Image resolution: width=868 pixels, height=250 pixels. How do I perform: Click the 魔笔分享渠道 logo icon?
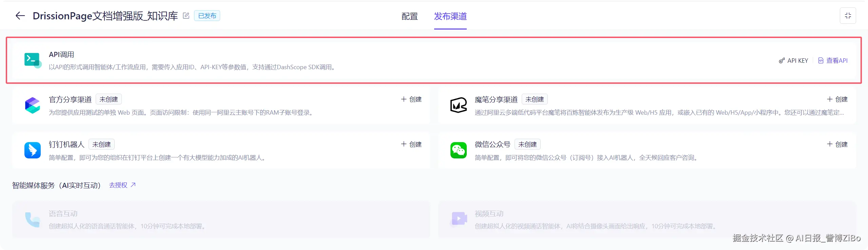click(459, 105)
